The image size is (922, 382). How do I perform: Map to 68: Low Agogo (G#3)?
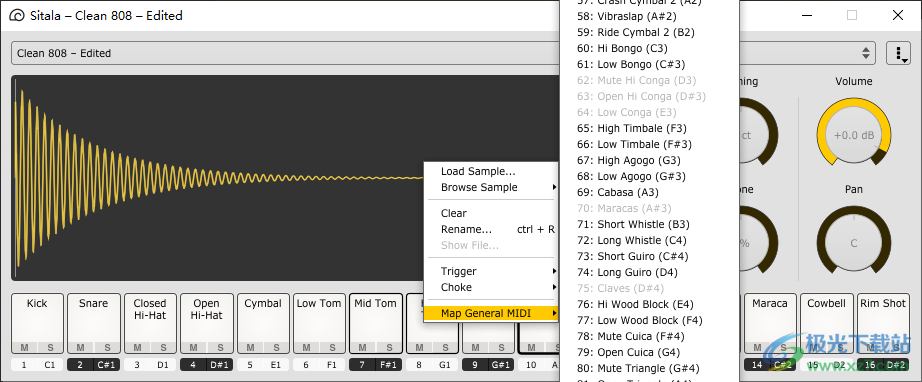tap(649, 176)
